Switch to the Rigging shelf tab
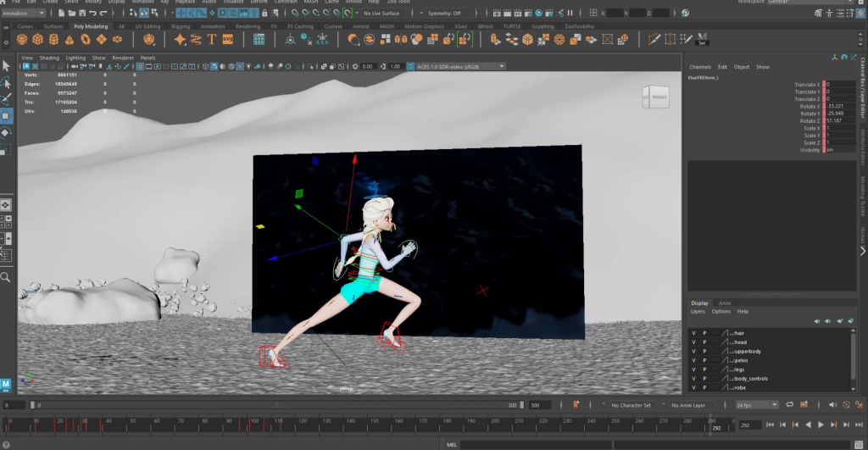The image size is (868, 450). click(x=181, y=26)
